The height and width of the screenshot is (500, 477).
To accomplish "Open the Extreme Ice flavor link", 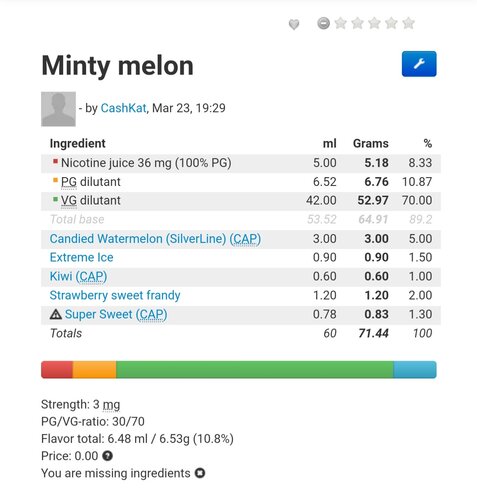I will [81, 257].
